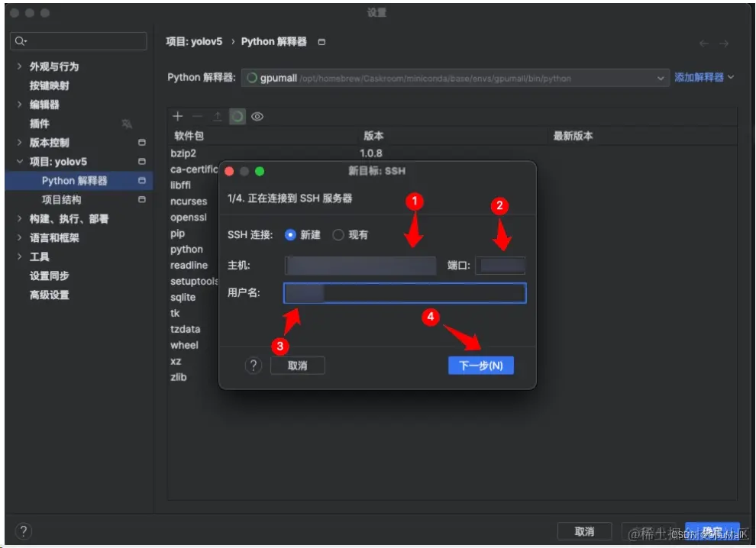
Task: Expand the 构建、执行、部署 tree node
Action: tap(19, 219)
